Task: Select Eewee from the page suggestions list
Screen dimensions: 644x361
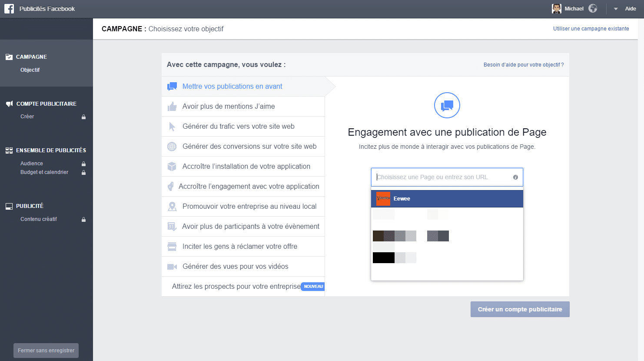Action: tap(402, 198)
